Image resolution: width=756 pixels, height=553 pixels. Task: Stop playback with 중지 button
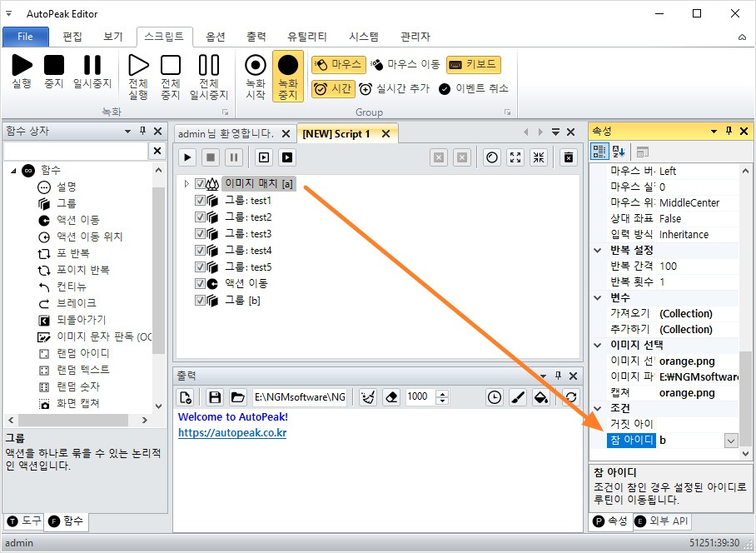pyautogui.click(x=54, y=72)
